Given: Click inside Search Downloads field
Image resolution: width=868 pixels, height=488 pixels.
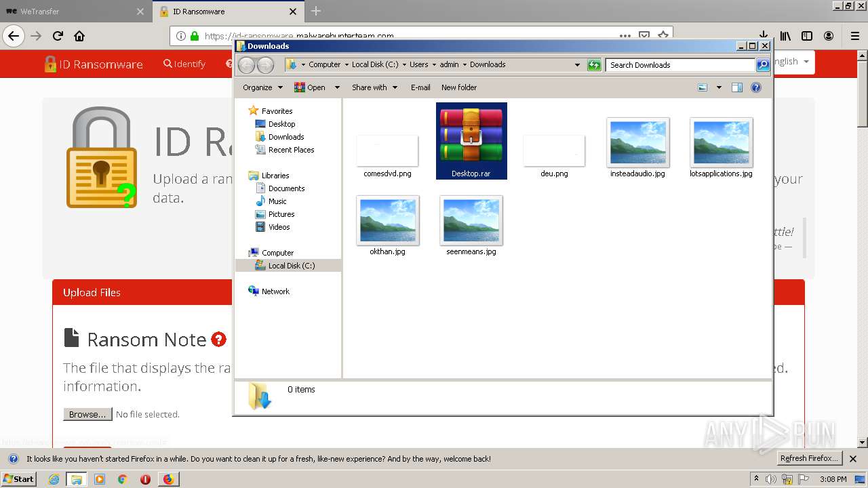Looking at the screenshot, I should [x=680, y=65].
